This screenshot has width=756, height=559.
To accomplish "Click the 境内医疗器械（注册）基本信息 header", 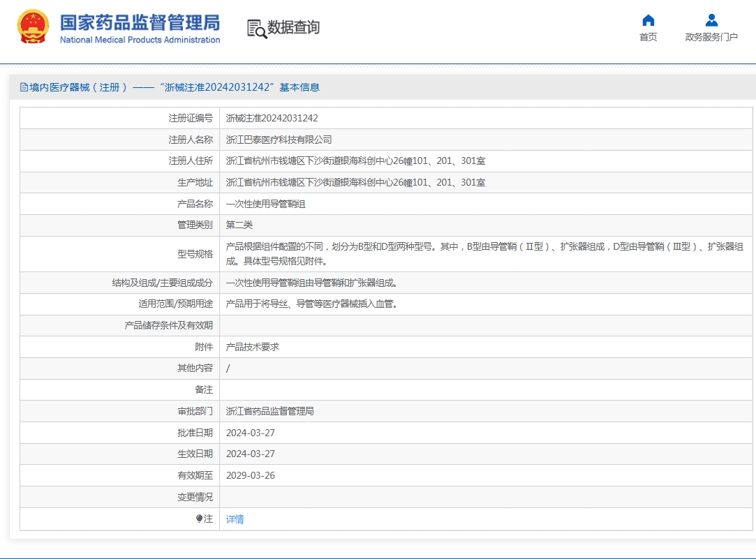I will [x=170, y=87].
